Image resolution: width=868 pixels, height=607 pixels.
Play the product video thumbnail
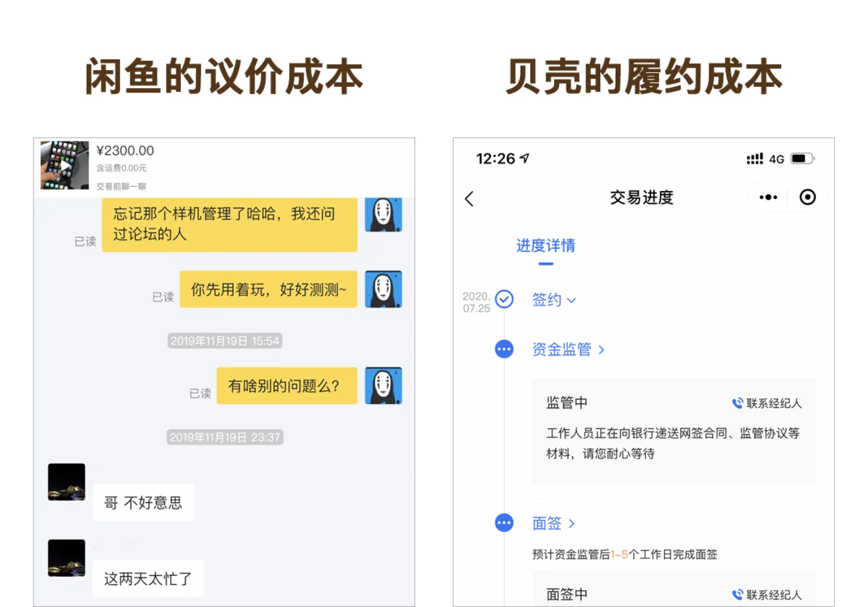64,165
